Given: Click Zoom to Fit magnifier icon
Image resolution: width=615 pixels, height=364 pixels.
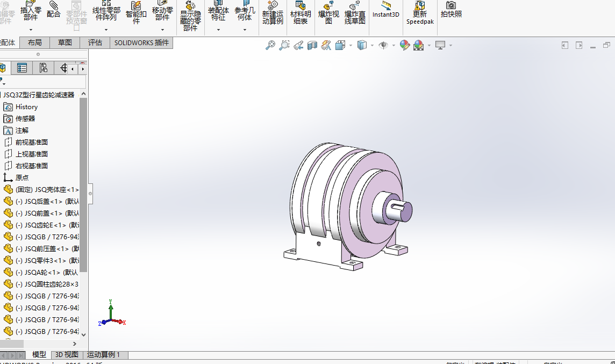Looking at the screenshot, I should tap(270, 45).
